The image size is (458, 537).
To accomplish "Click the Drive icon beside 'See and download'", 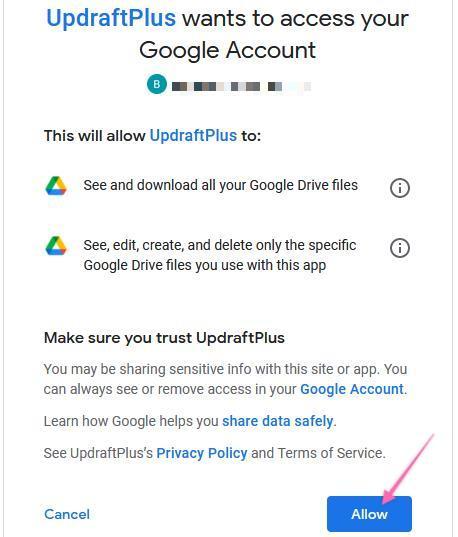I will [x=56, y=186].
